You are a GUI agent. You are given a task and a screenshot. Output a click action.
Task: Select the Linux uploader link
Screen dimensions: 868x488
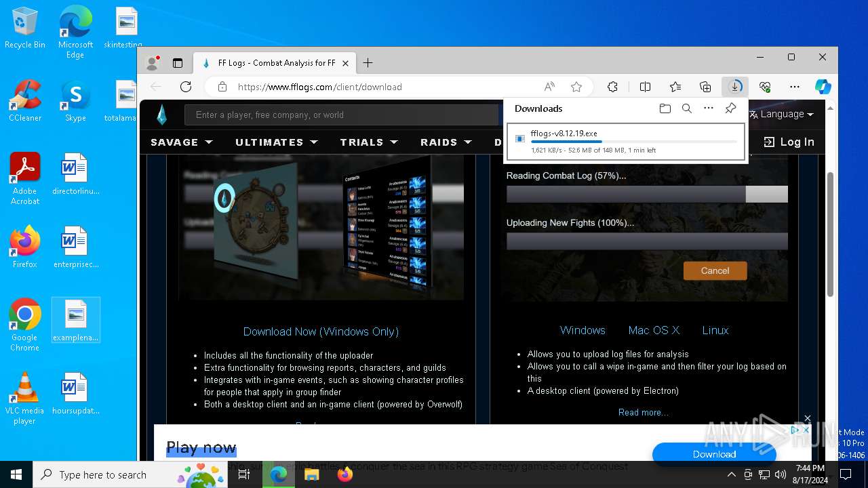pos(715,330)
